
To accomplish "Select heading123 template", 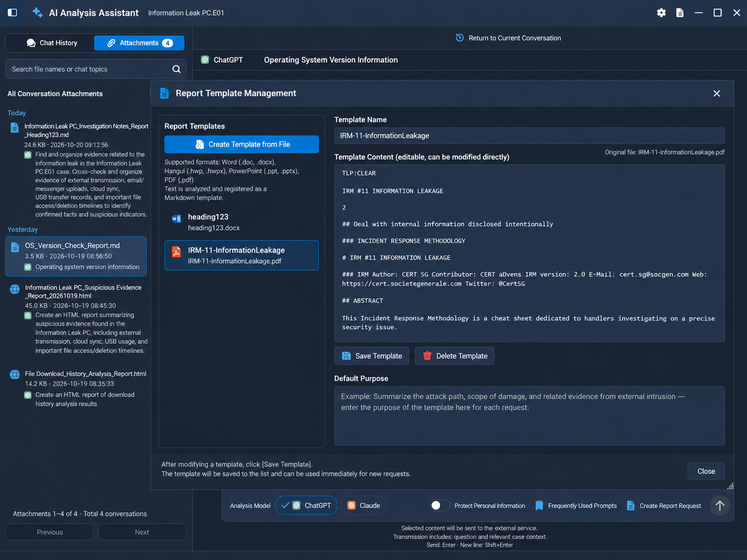I will 241,222.
